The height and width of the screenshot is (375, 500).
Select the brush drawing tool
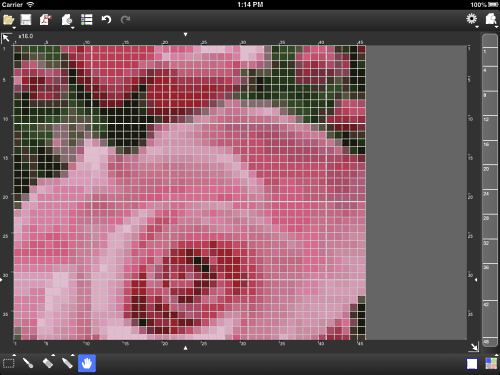coord(28,363)
